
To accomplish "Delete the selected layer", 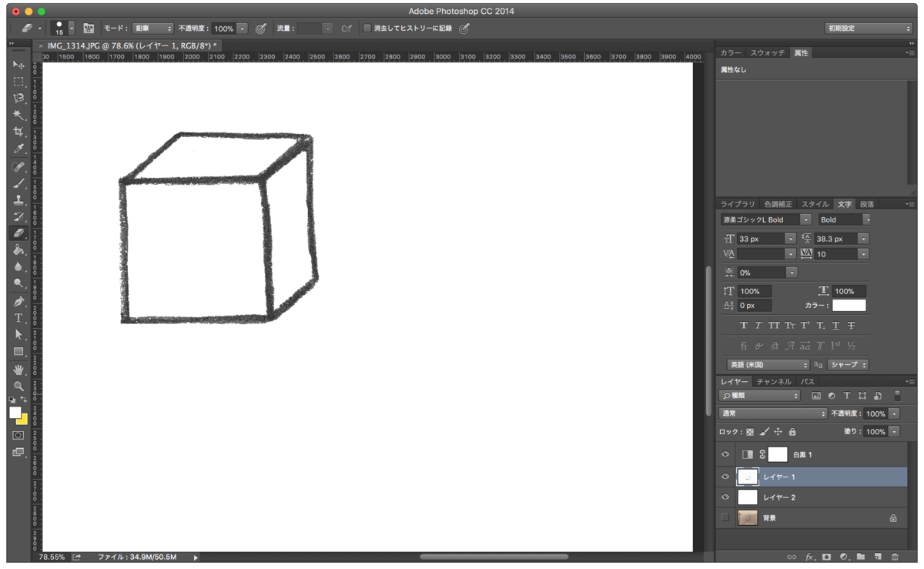I will click(x=895, y=557).
